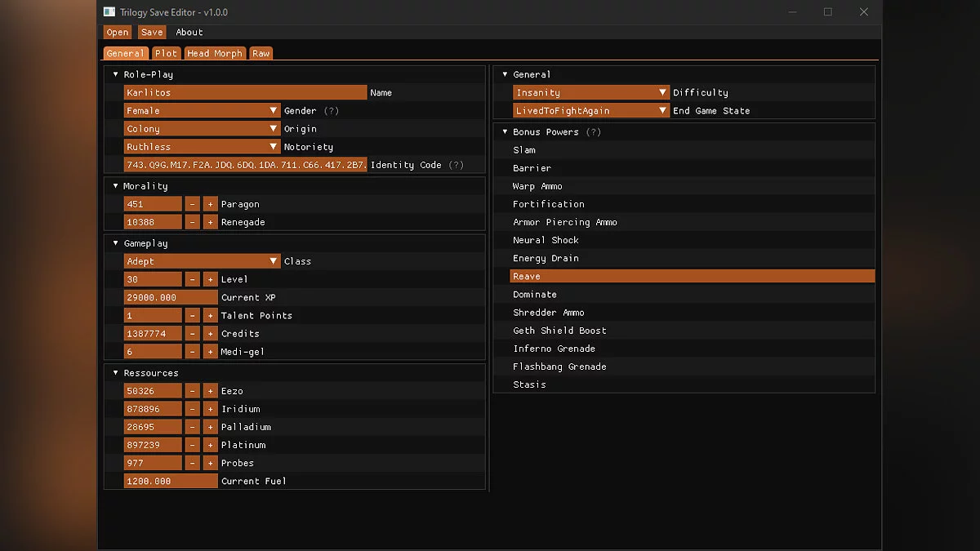Click the minus button next to Renegade

192,222
